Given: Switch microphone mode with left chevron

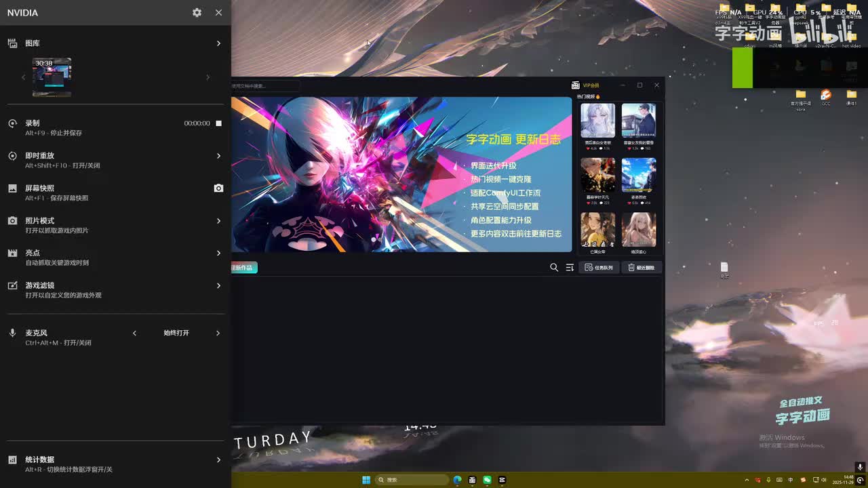Looking at the screenshot, I should 134,333.
